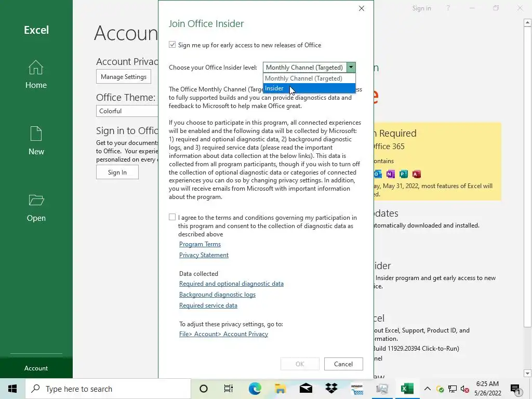The width and height of the screenshot is (532, 399).
Task: Collapse the Office Insider level dropdown arrow
Action: 351,67
